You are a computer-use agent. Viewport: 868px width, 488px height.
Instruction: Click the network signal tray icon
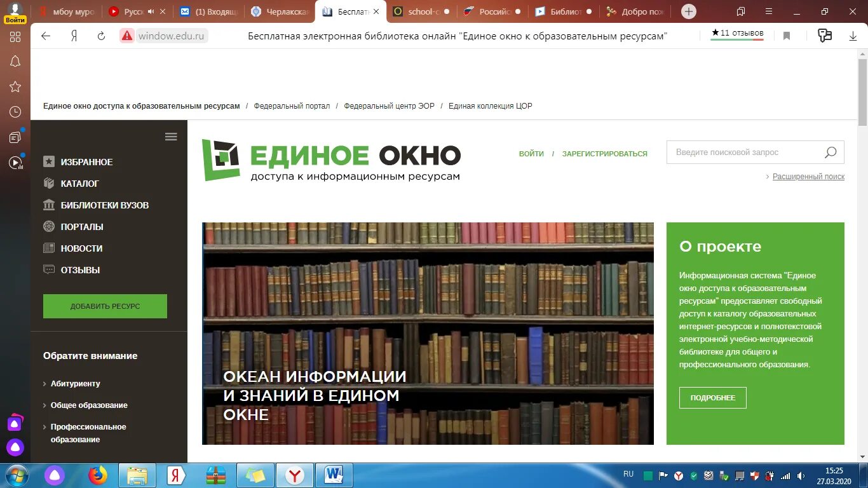[785, 475]
